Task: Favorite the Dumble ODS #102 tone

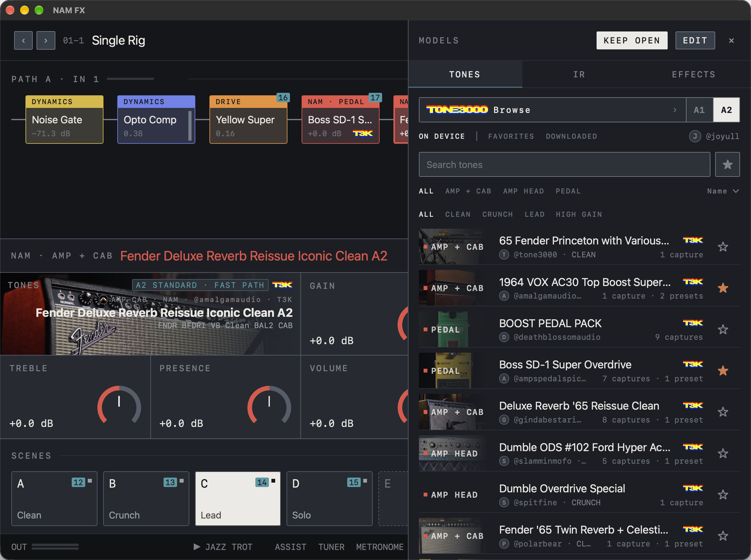Action: (723, 454)
